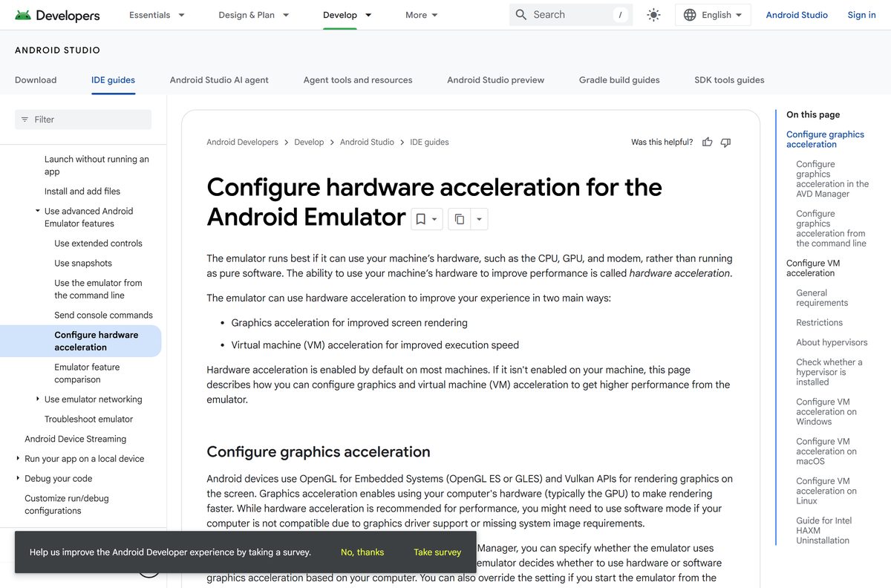Open Send console commands page
The width and height of the screenshot is (891, 588).
[103, 316]
